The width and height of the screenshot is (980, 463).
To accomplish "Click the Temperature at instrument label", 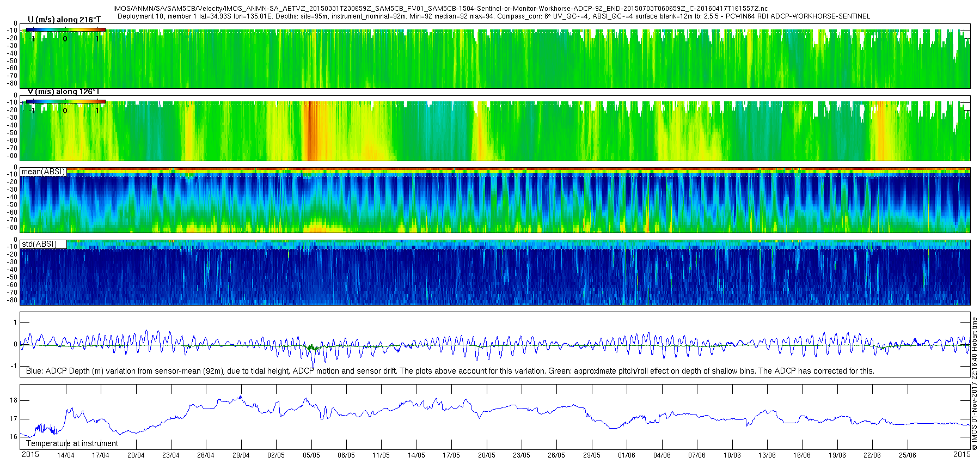I will 72,443.
